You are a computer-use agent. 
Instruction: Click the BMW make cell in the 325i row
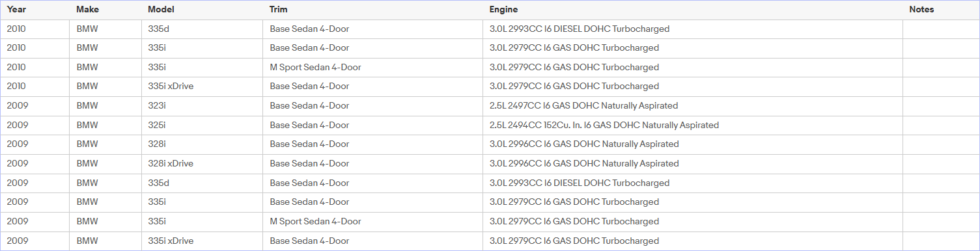[x=105, y=125]
